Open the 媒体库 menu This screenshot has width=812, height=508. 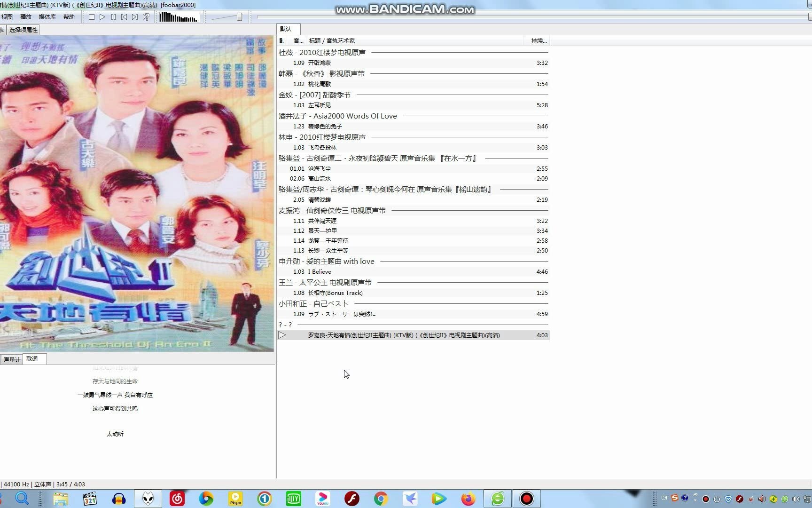pyautogui.click(x=47, y=17)
